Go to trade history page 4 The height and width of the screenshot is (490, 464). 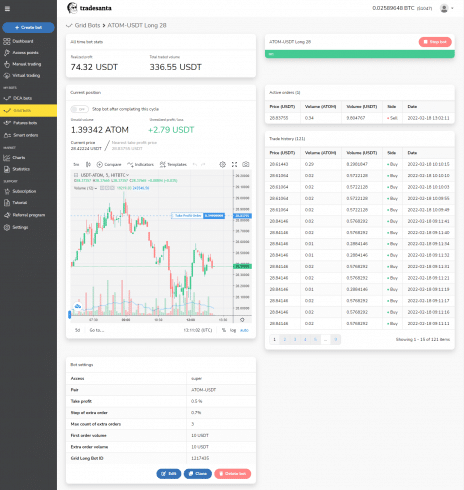[305, 339]
